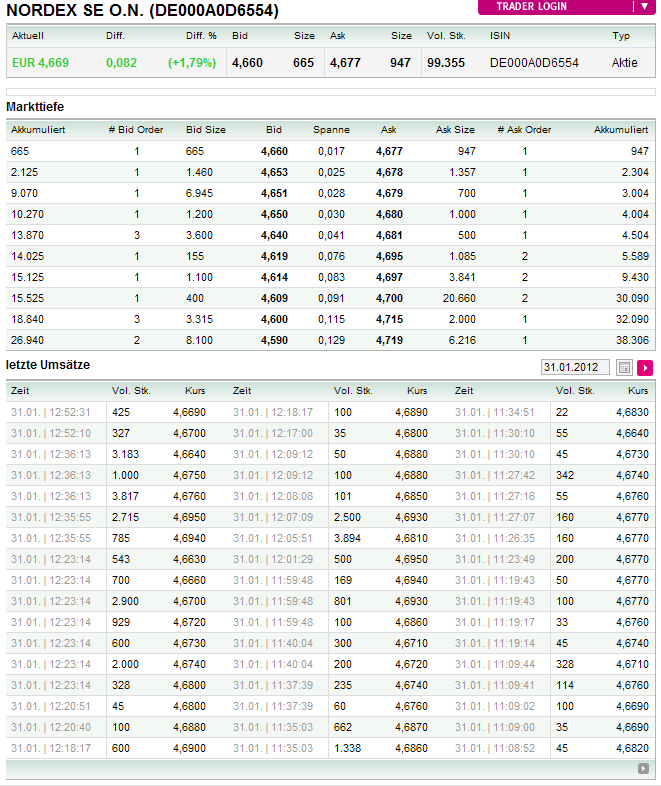Click the NORDEX SE O.N. title
The height and width of the screenshot is (786, 661).
point(143,11)
